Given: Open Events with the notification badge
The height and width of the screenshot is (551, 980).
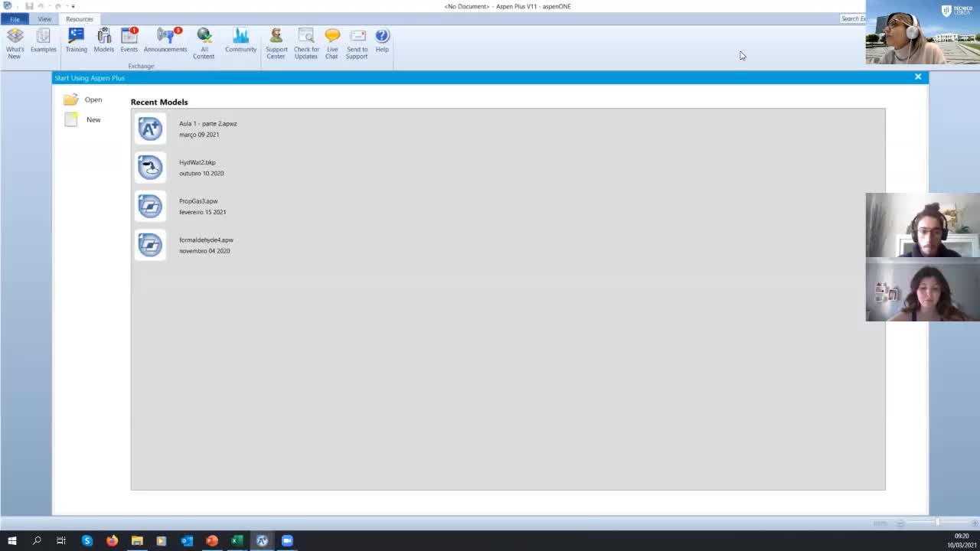Looking at the screenshot, I should pyautogui.click(x=129, y=41).
